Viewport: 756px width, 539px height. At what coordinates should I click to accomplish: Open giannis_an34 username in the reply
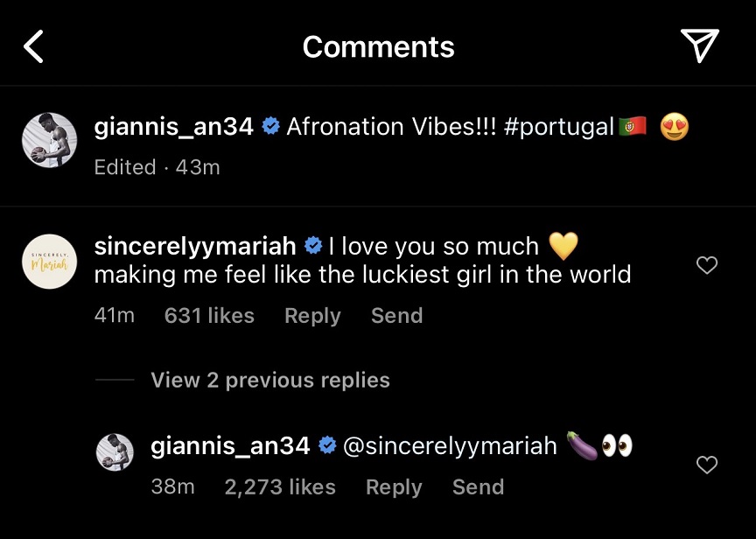tap(230, 446)
